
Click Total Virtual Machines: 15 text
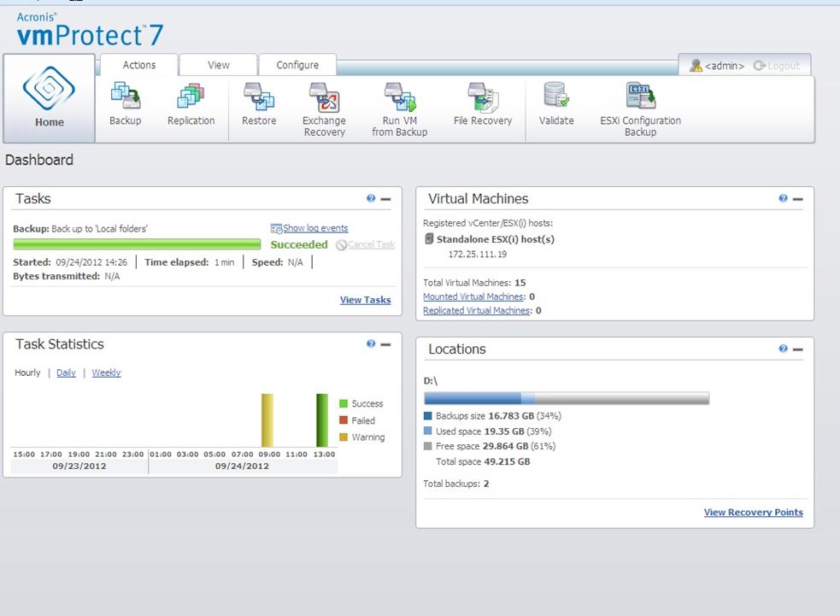(474, 283)
